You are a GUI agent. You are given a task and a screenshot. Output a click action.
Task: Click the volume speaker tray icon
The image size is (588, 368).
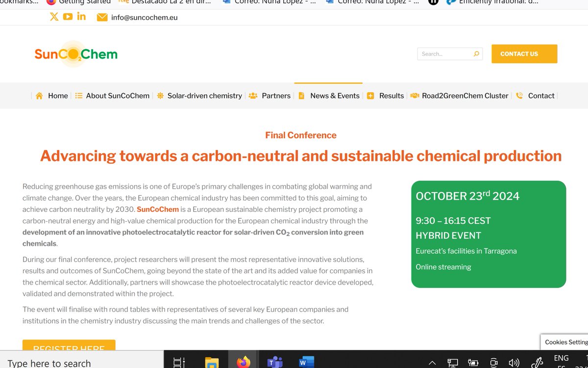(x=514, y=363)
